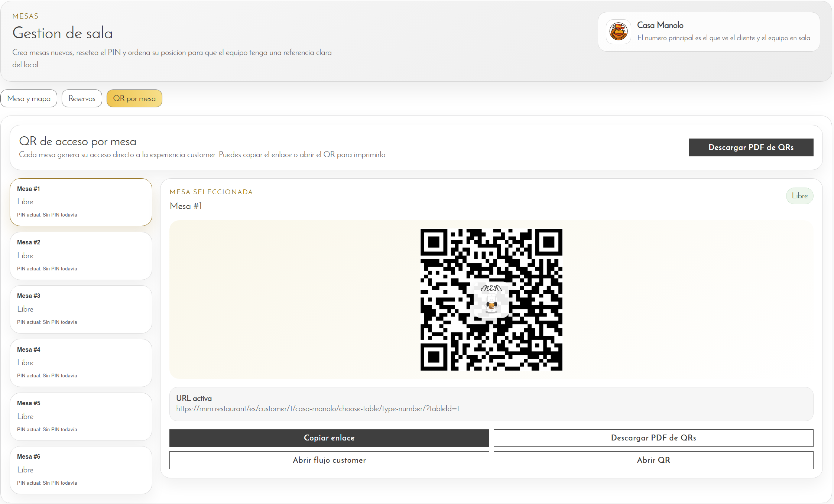Click PIN actual text in Mesa #2 card
Screen dimensions: 834x504
pos(47,269)
